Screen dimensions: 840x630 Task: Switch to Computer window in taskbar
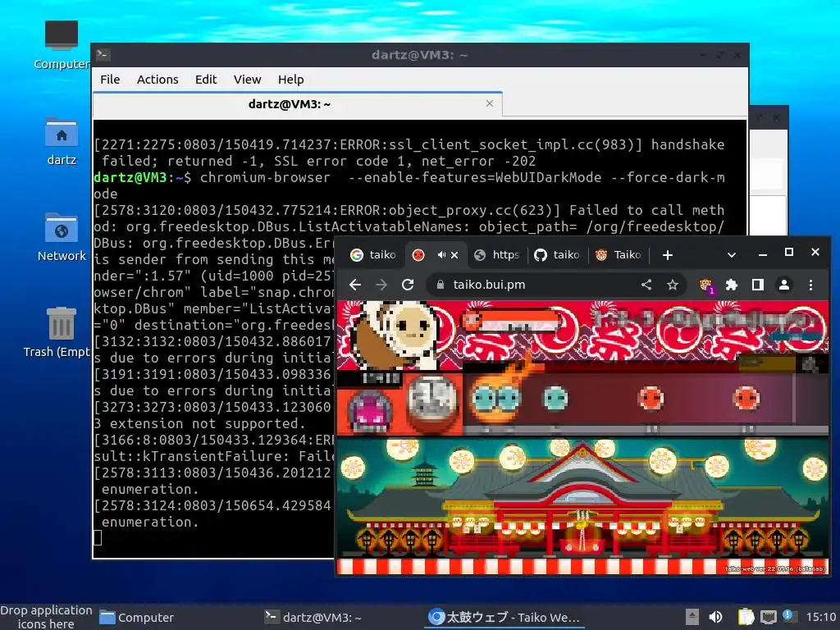click(x=137, y=617)
